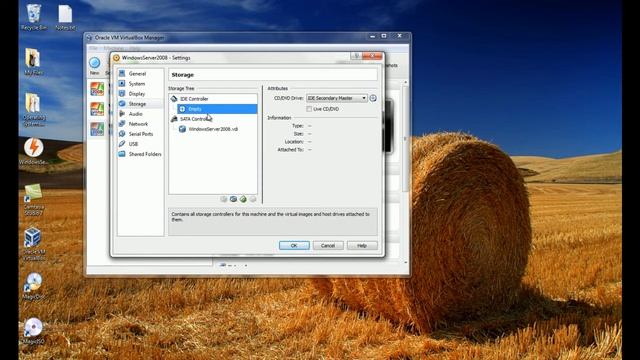
Task: Click the question mark help button in title bar
Action: coord(356,56)
